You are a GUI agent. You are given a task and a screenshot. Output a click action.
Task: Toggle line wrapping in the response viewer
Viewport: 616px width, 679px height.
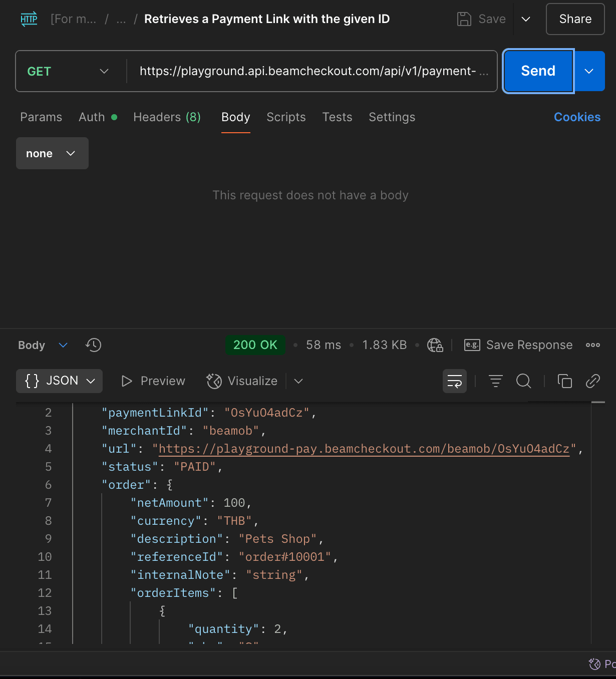coord(454,381)
